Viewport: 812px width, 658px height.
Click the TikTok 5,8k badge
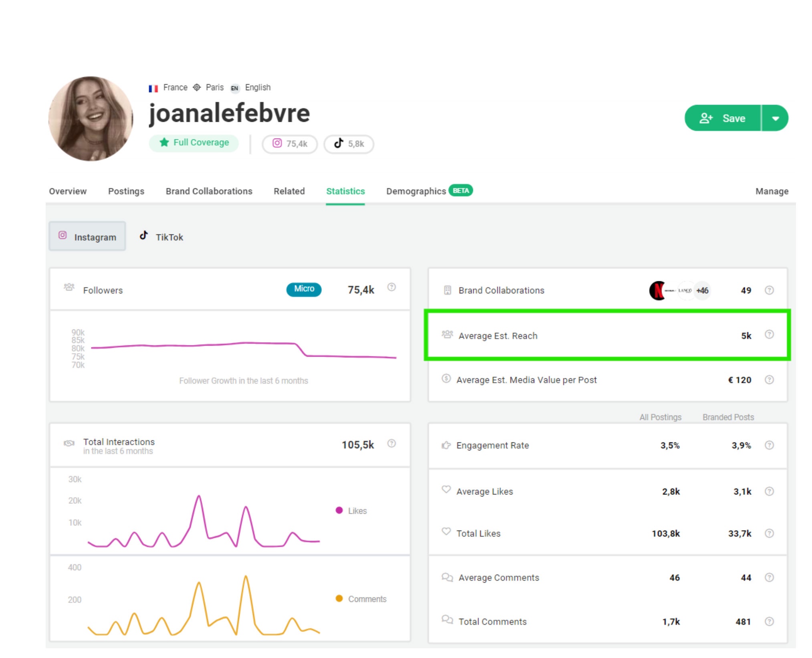click(348, 143)
